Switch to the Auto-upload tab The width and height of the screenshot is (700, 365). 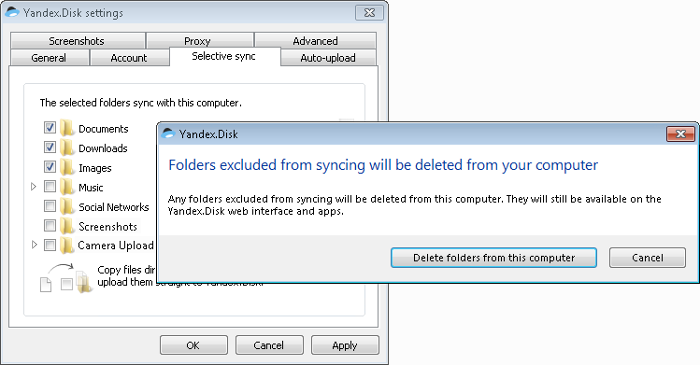coord(328,58)
